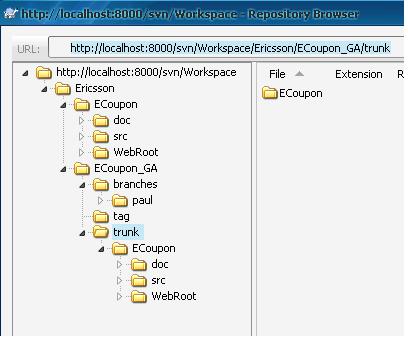The height and width of the screenshot is (364, 408).
Task: Select doc under Ericsson's ECoupon
Action: tap(122, 120)
